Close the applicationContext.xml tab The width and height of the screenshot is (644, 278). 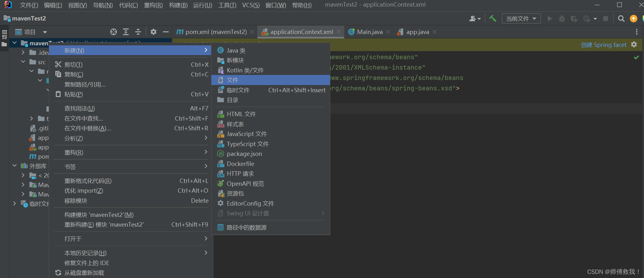339,32
